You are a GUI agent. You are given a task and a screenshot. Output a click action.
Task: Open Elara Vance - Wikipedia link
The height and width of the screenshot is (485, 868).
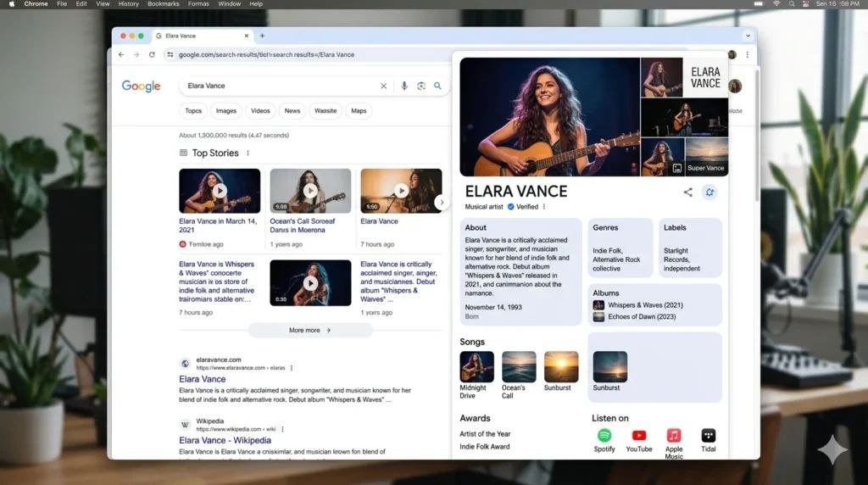point(225,441)
